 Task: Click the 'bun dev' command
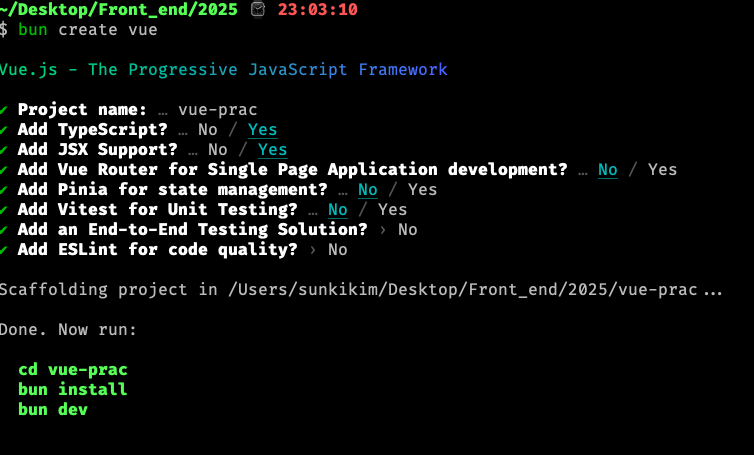[53, 409]
